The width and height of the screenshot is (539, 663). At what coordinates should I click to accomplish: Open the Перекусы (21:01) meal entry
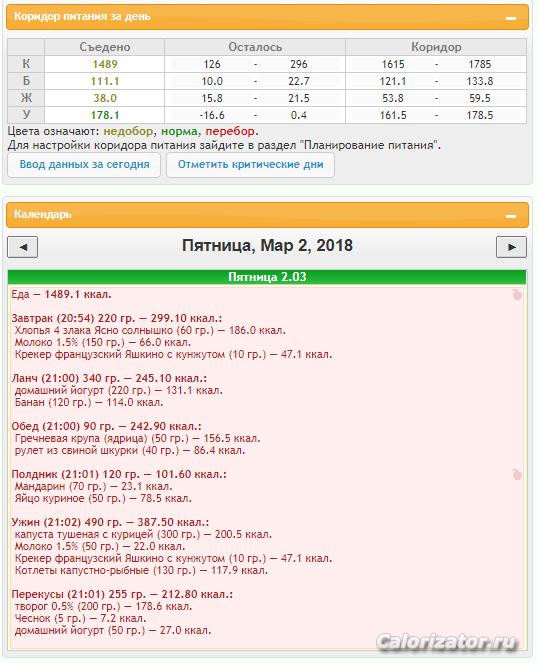coord(122,594)
